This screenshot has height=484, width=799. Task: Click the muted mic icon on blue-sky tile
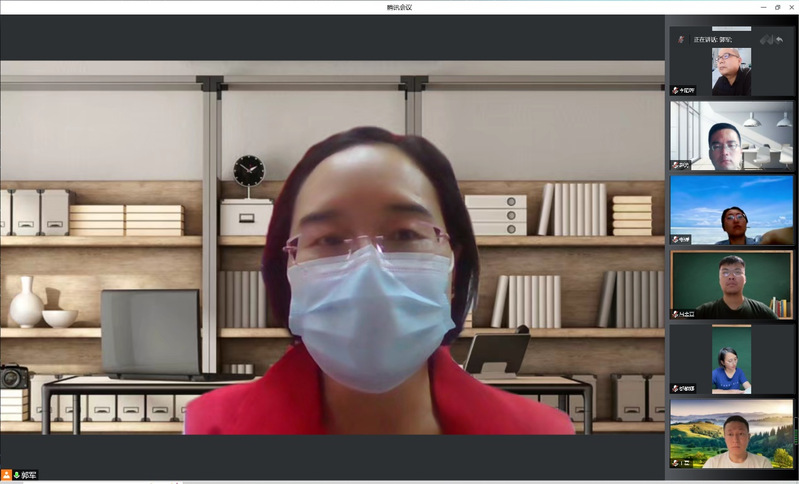(675, 239)
